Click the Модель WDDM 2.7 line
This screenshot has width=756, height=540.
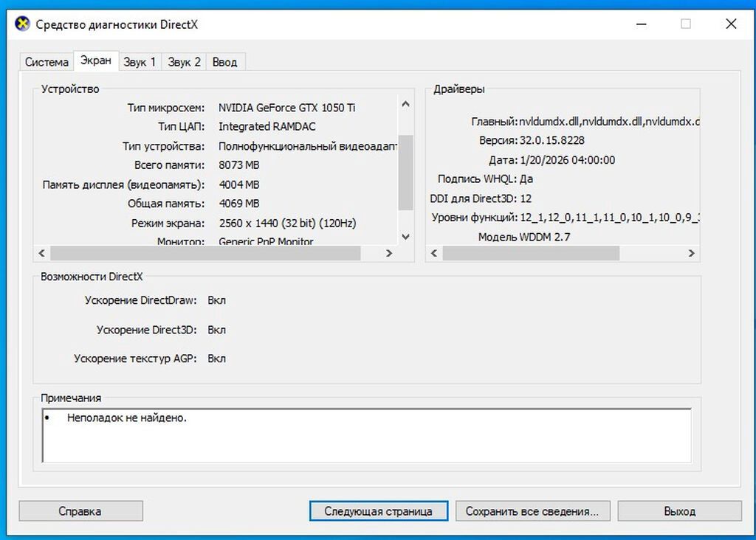tap(524, 237)
